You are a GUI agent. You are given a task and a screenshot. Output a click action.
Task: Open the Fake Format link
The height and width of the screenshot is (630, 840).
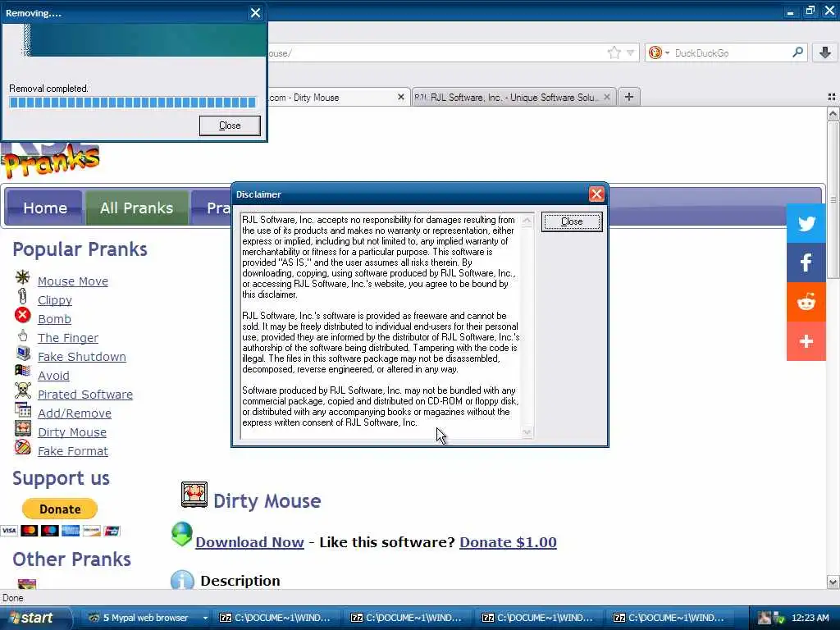[73, 451]
